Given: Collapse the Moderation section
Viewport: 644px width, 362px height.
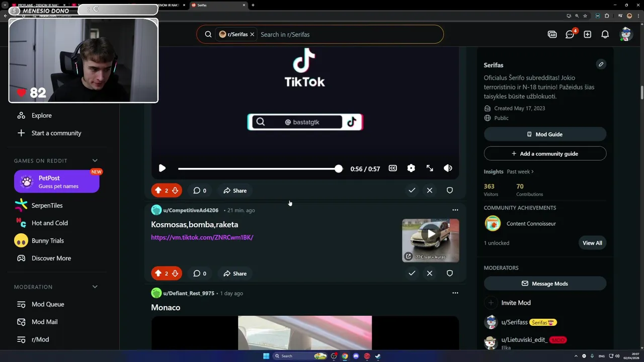Looking at the screenshot, I should click(x=95, y=287).
